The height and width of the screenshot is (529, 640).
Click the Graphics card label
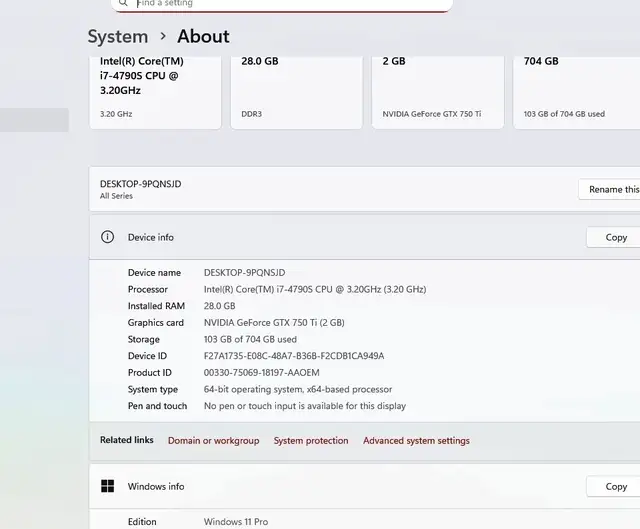(156, 323)
